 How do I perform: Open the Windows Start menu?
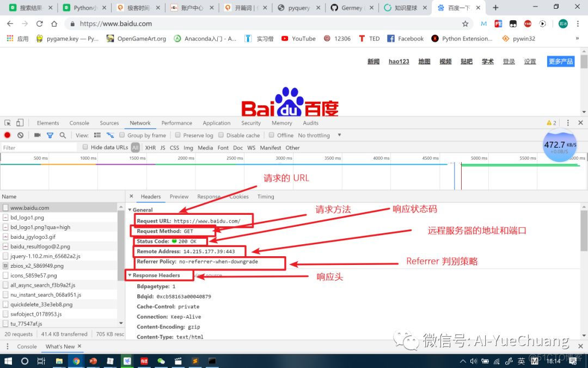coord(8,361)
